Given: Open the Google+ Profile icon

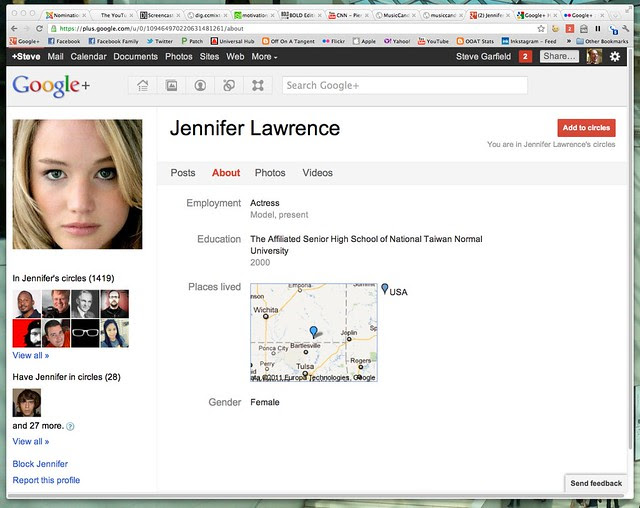Looking at the screenshot, I should click(x=200, y=85).
